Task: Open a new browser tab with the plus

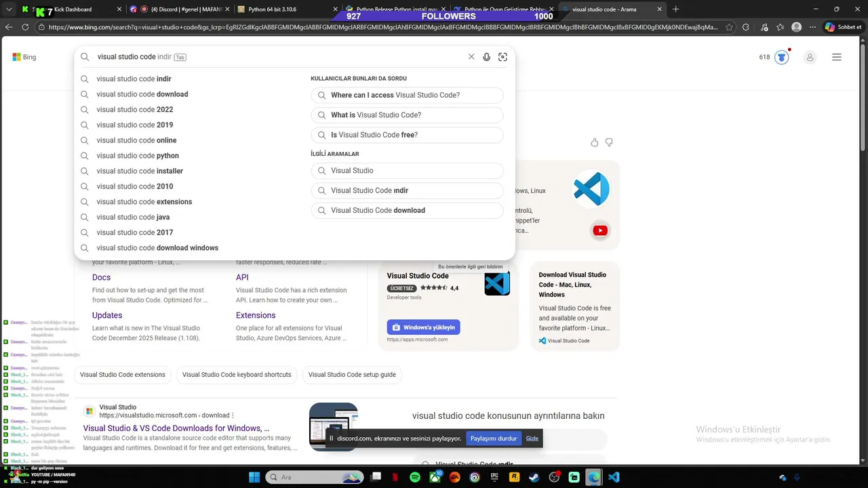Action: 675,9
